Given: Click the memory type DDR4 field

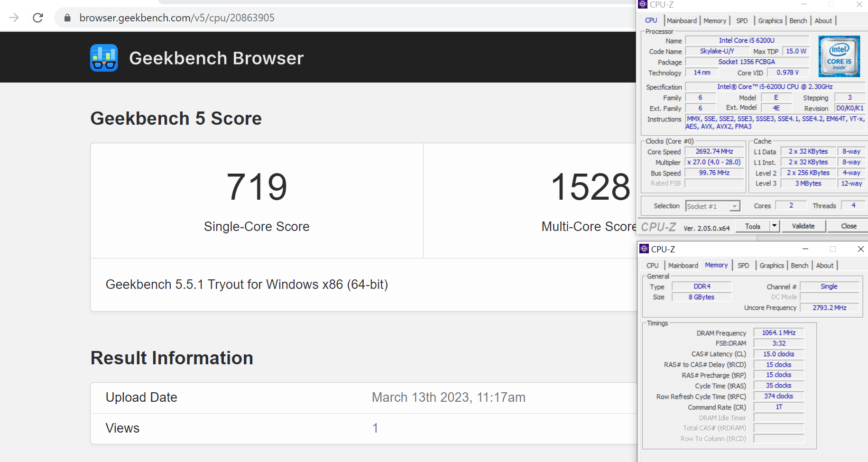Looking at the screenshot, I should click(x=702, y=286).
